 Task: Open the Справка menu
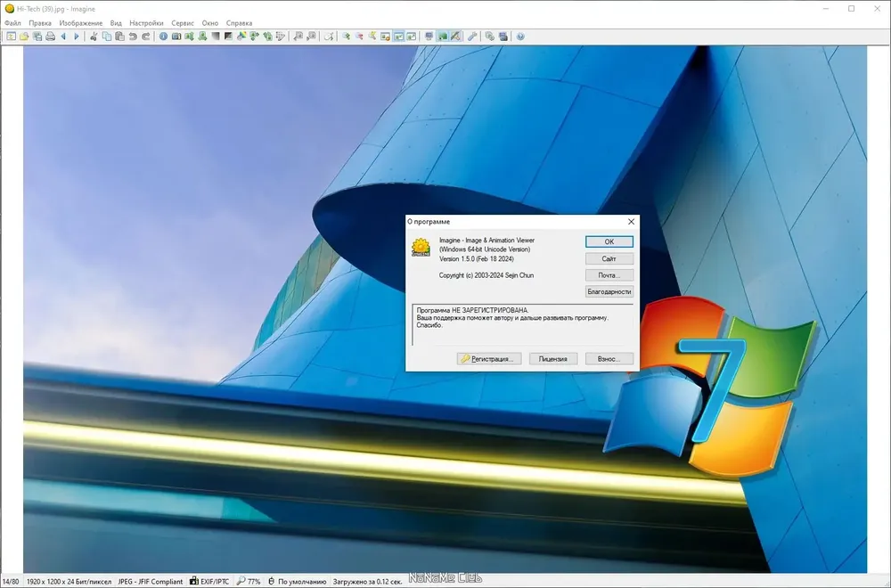pos(239,23)
